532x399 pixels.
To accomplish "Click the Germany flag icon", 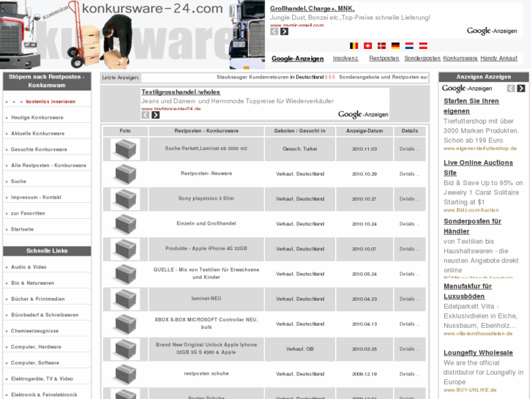I will [395, 45].
